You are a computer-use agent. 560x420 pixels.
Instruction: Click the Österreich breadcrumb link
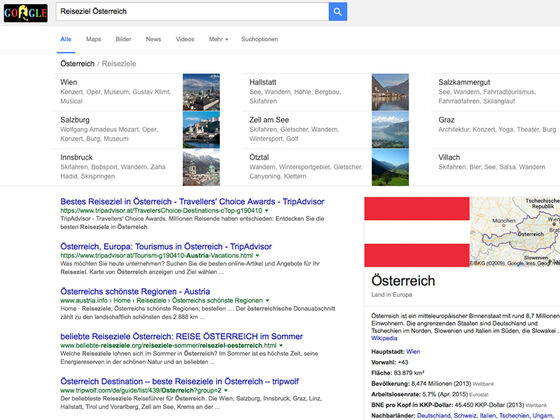(78, 64)
